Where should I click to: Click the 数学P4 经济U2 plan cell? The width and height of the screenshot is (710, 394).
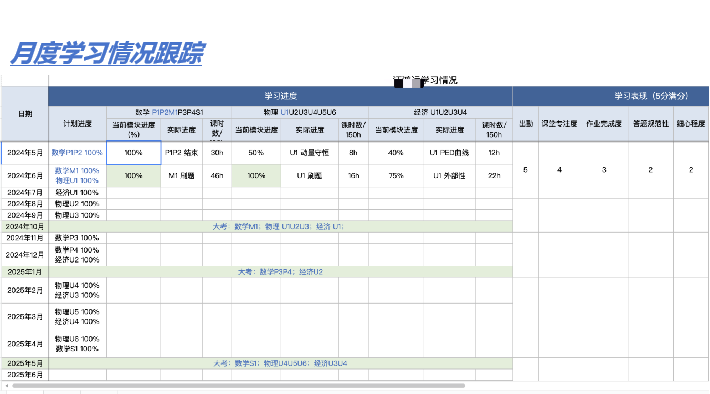(77, 255)
